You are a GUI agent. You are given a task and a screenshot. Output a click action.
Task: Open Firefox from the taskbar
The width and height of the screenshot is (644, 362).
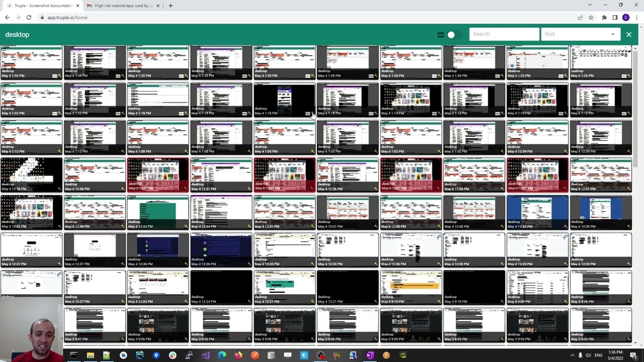(x=238, y=355)
